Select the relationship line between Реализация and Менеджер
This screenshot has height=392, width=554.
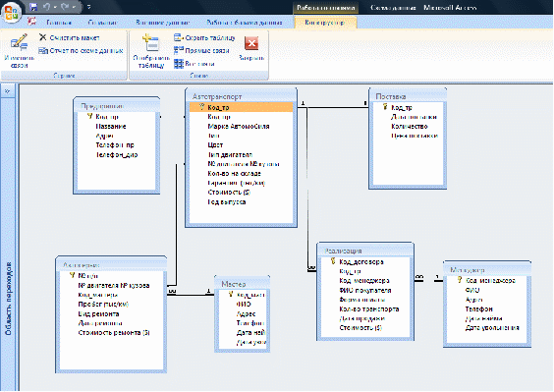pos(428,281)
